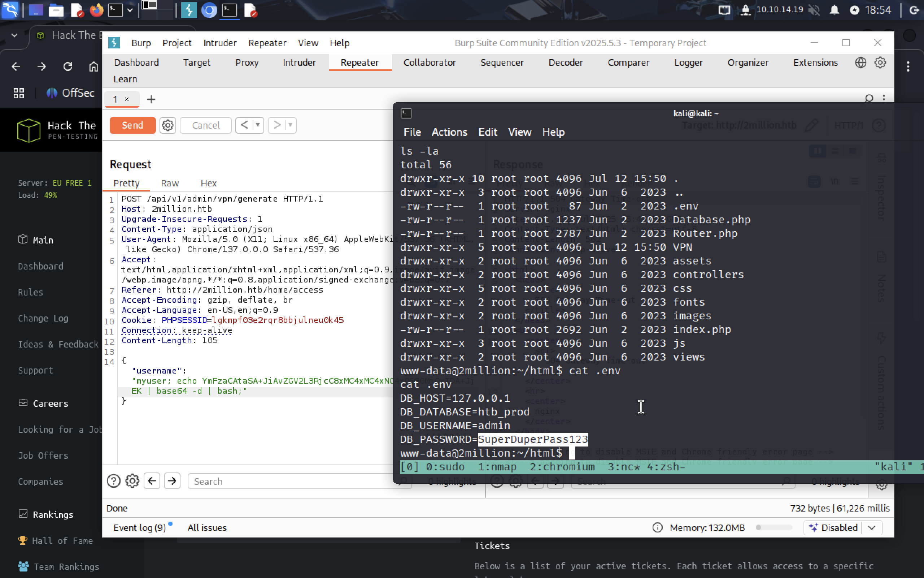This screenshot has height=578, width=924.
Task: Click the ethernet network tray icon
Action: [x=724, y=10]
